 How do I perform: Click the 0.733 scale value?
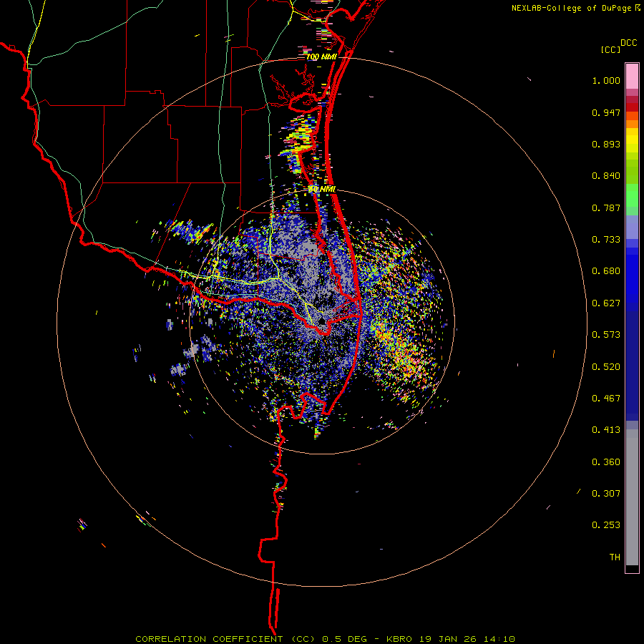click(x=606, y=240)
